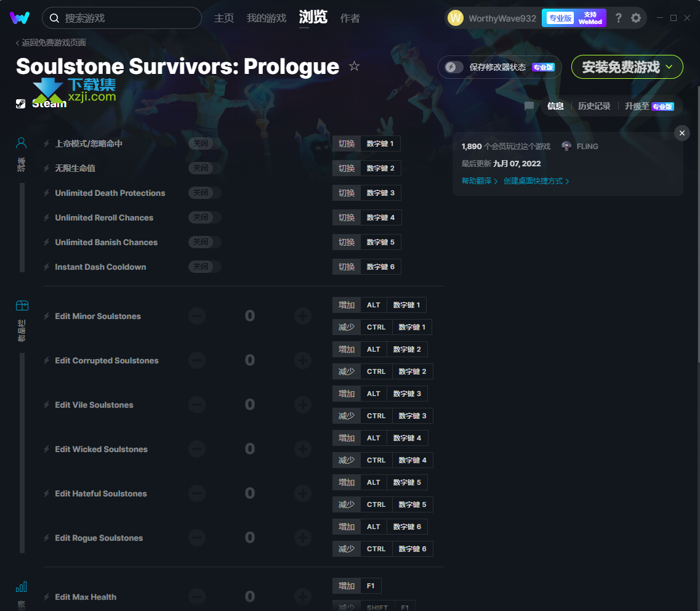Toggle 无限生命值 cheat switch
The width and height of the screenshot is (700, 611).
(205, 168)
